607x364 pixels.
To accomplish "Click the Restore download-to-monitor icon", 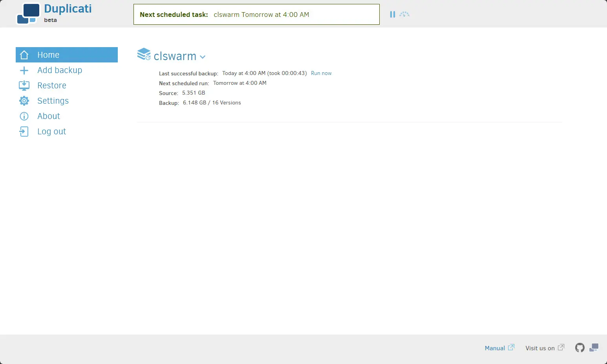I will tap(24, 86).
